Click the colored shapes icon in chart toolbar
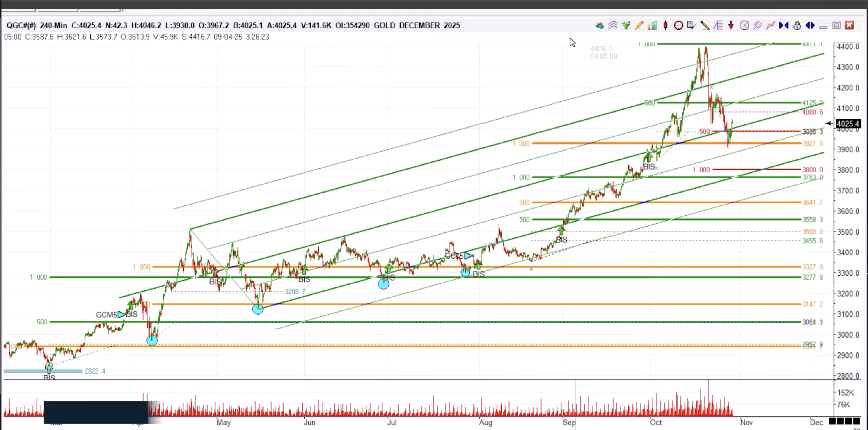 600,26
